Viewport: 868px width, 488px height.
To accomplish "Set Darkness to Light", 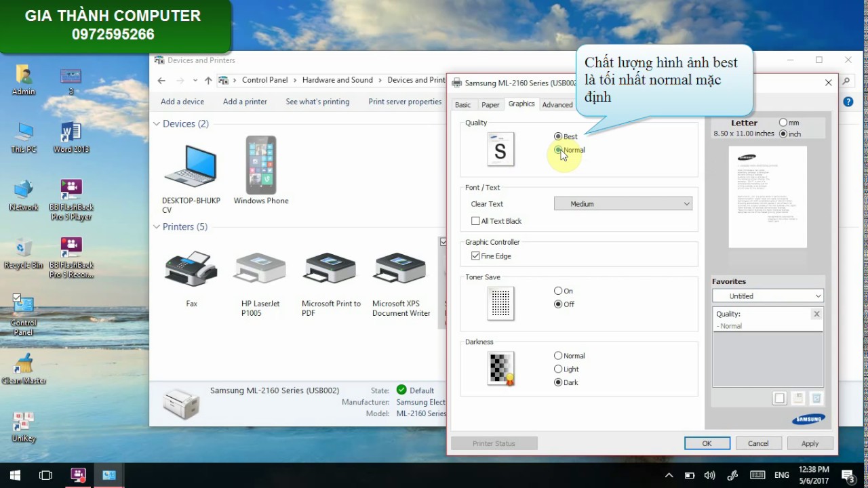I will pos(567,369).
